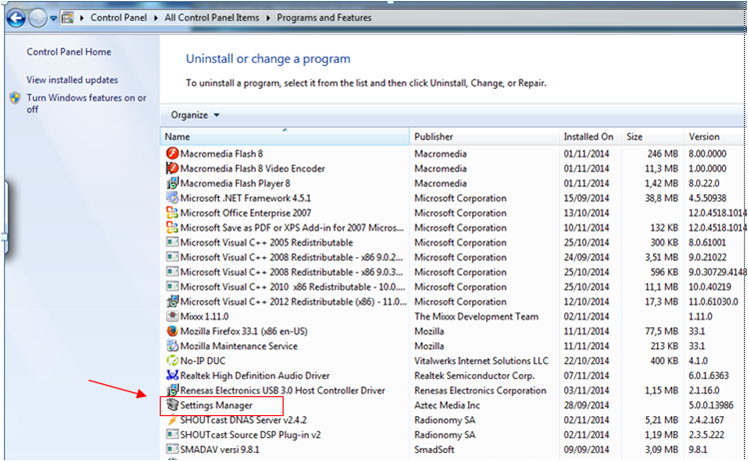This screenshot has width=748, height=461.
Task: Click the 246 MB size value
Action: [x=663, y=154]
